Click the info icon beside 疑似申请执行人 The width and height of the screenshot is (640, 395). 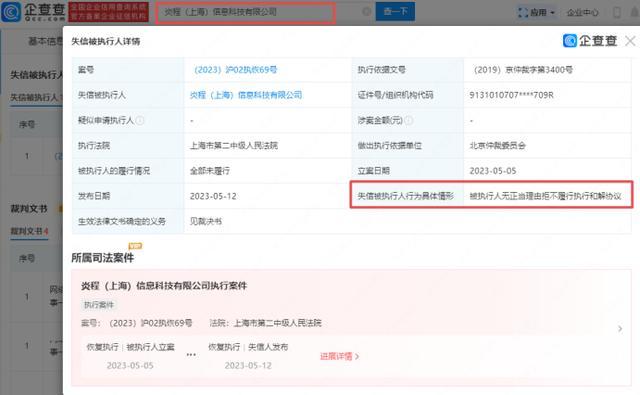click(x=140, y=120)
